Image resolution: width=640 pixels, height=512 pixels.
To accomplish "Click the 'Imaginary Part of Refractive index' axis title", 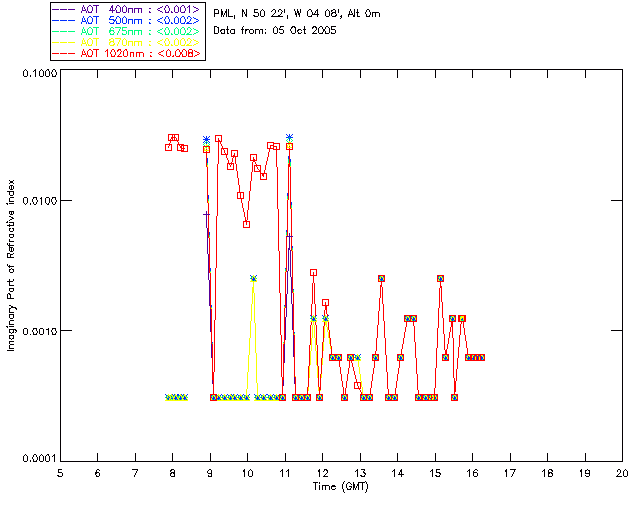I will (11, 265).
